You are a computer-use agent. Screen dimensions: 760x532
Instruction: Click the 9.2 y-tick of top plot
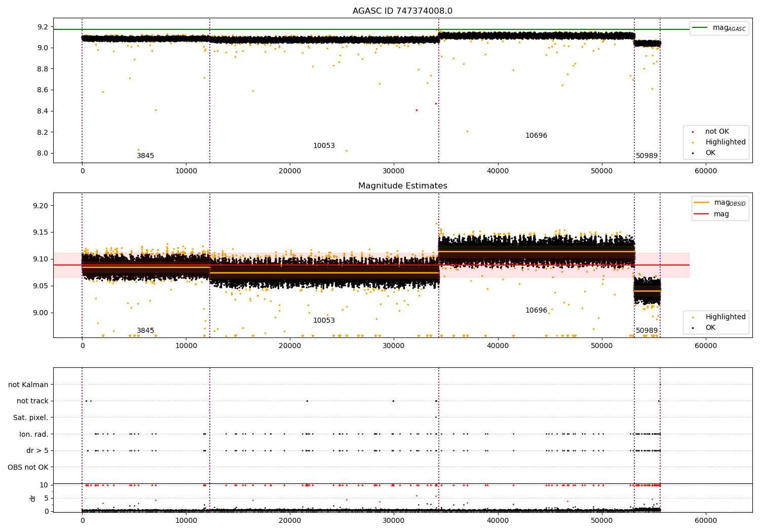coord(43,27)
